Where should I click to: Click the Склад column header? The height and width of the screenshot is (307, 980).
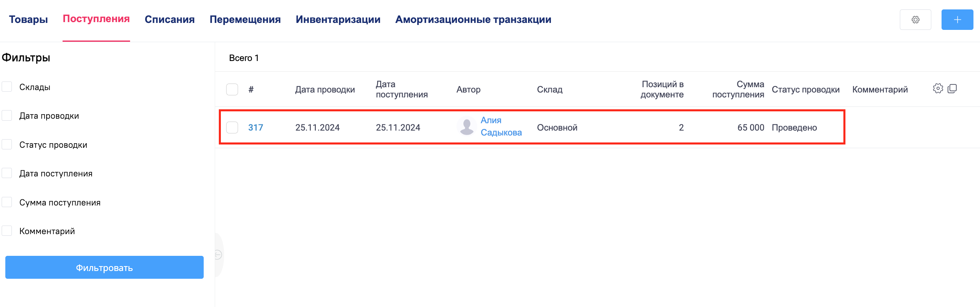click(550, 89)
